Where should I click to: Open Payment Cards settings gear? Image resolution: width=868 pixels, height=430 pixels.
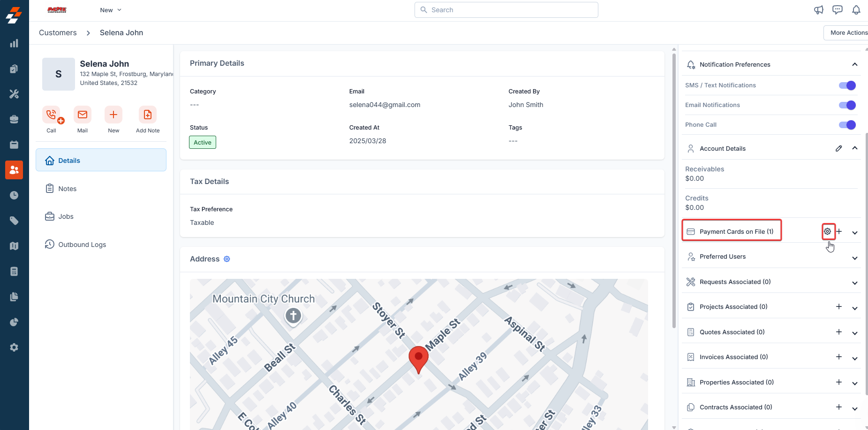(x=828, y=231)
